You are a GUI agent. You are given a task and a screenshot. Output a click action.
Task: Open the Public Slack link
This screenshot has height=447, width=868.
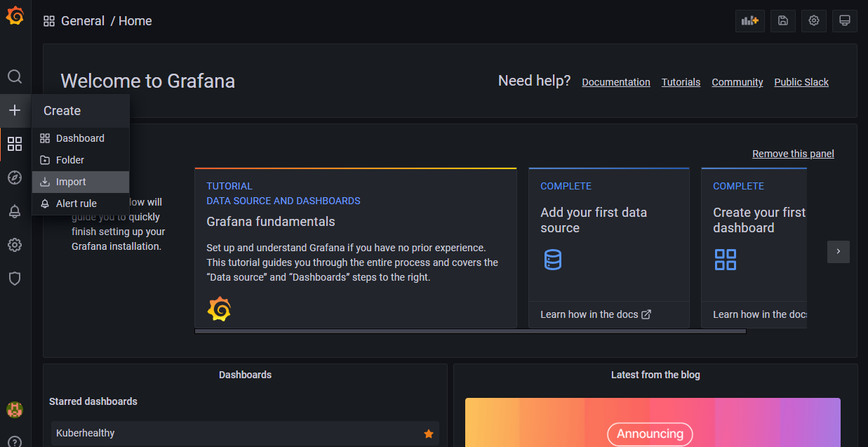(801, 82)
